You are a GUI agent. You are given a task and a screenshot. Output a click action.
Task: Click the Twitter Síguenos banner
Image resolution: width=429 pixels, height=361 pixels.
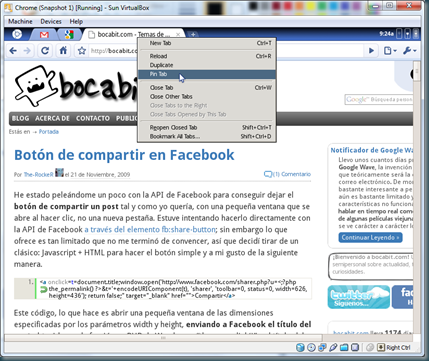tap(359, 297)
